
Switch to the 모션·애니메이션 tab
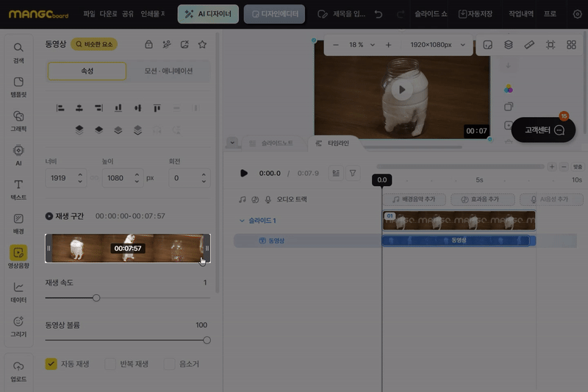pos(168,71)
